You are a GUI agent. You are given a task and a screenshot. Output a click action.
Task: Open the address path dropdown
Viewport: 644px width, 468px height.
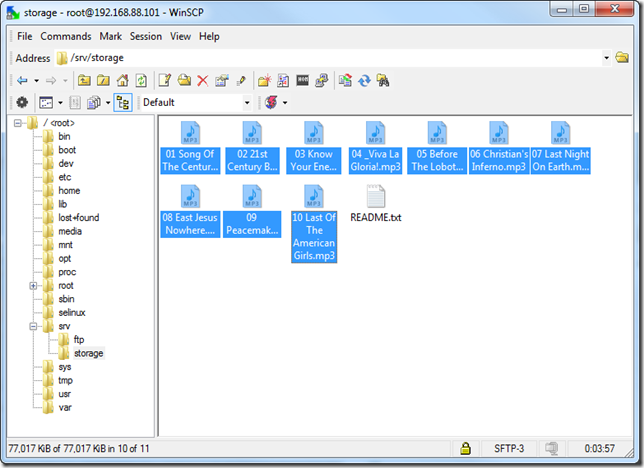click(x=606, y=58)
